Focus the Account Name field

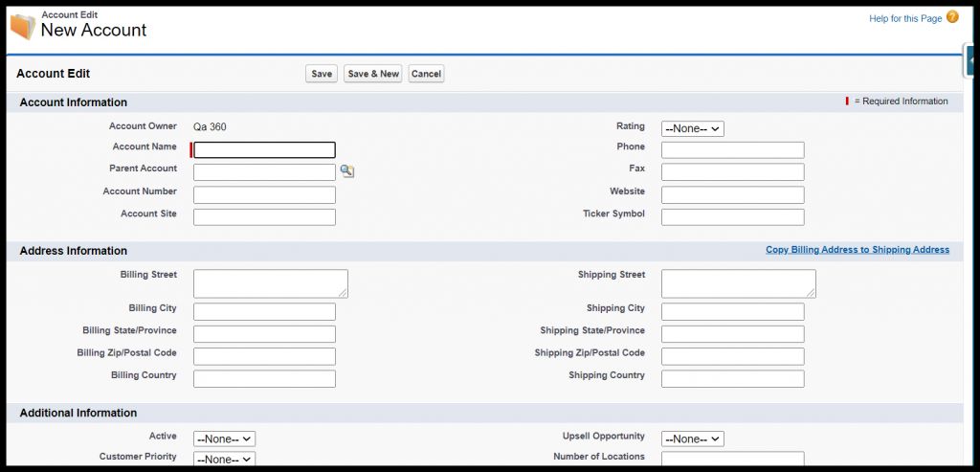tap(265, 149)
